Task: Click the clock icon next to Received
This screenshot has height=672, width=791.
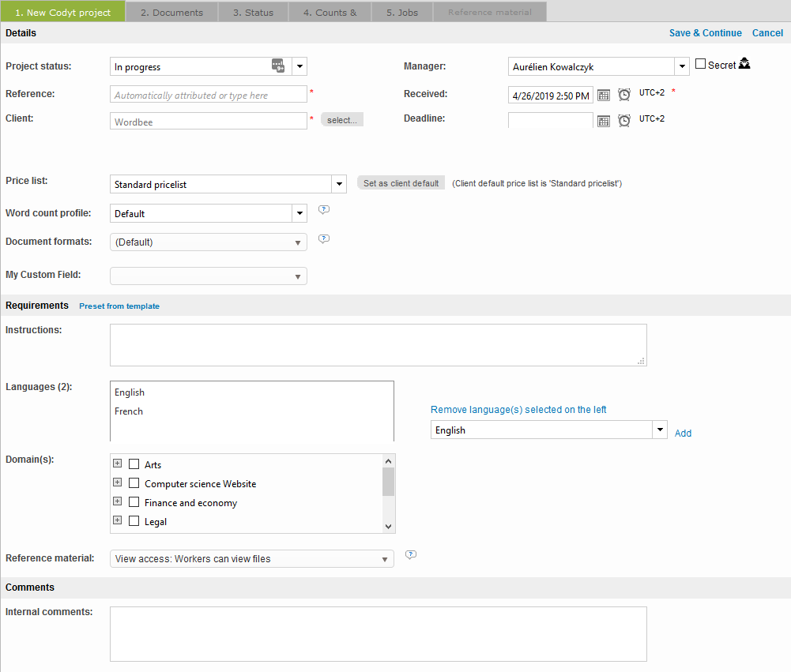Action: pyautogui.click(x=624, y=96)
